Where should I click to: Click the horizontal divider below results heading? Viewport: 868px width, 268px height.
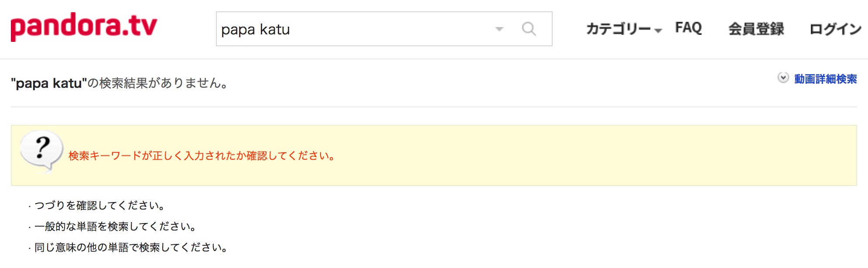pyautogui.click(x=434, y=107)
